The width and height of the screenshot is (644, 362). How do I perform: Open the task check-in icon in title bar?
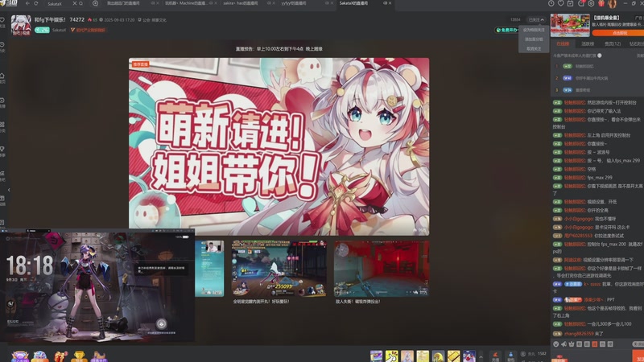[x=571, y=3]
